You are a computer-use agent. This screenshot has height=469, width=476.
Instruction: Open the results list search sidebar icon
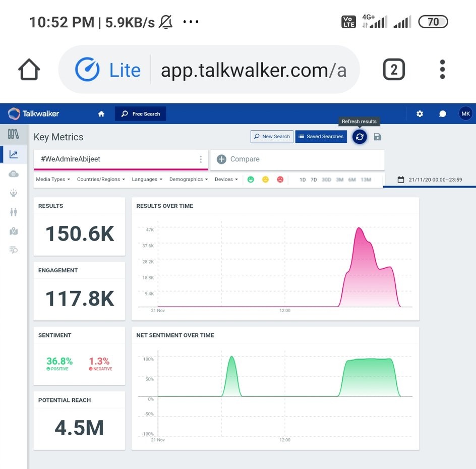click(x=13, y=250)
